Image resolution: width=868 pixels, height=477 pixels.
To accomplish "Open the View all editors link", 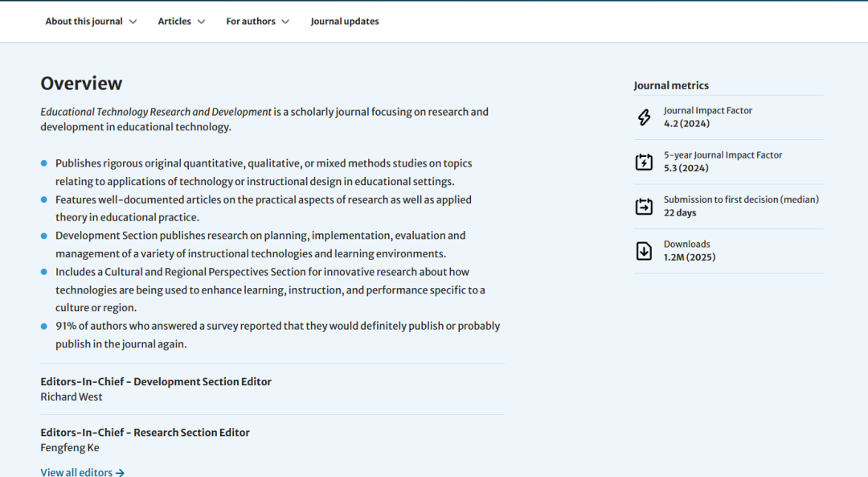I will (76, 472).
